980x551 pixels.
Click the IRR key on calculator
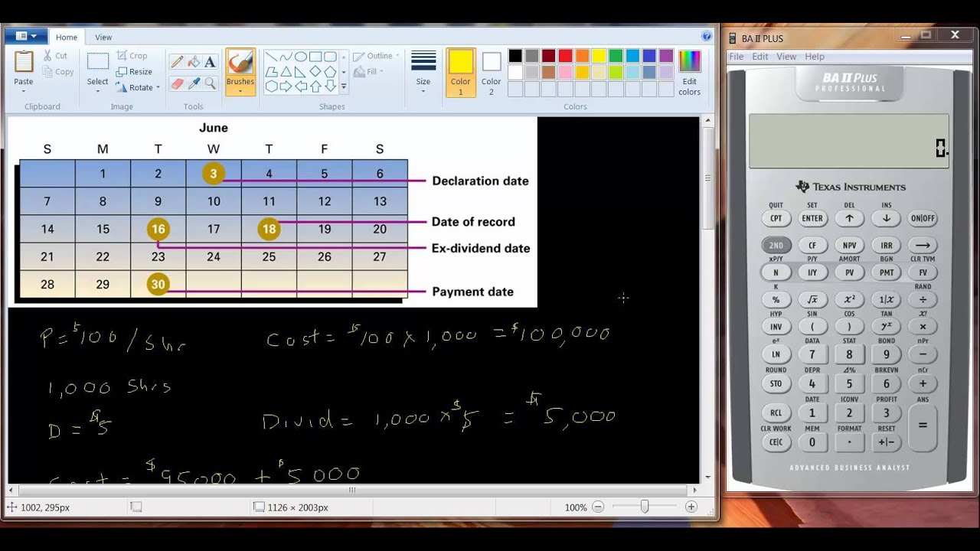887,246
